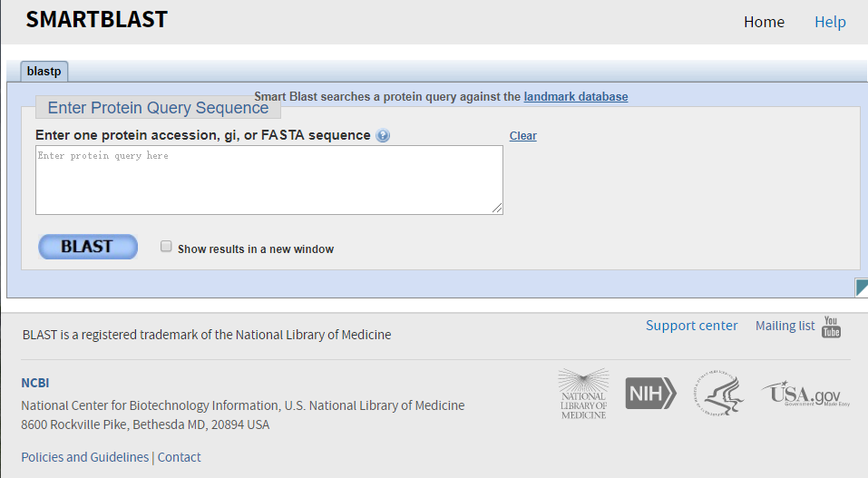Click the NIH logo

[x=650, y=393]
